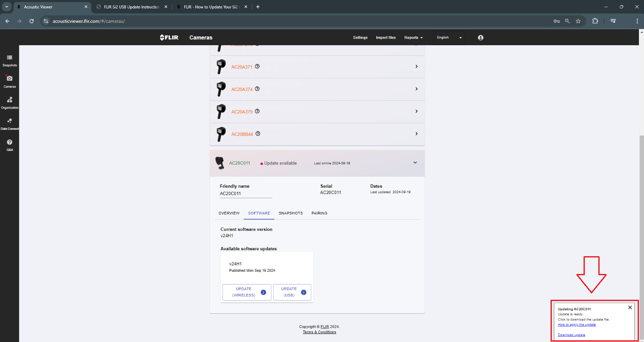Image resolution: width=644 pixels, height=342 pixels.
Task: Open the English language selector
Action: [x=449, y=38]
